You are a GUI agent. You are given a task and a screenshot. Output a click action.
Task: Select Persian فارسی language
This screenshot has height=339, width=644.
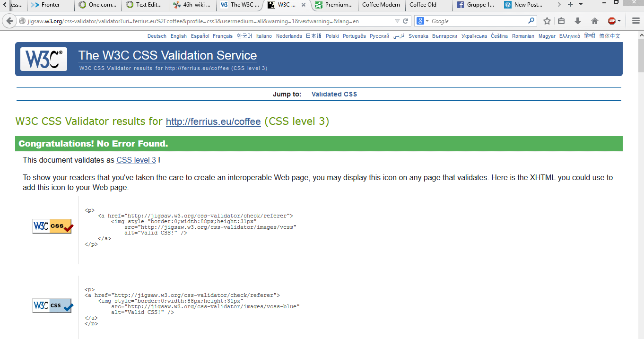[x=399, y=36]
